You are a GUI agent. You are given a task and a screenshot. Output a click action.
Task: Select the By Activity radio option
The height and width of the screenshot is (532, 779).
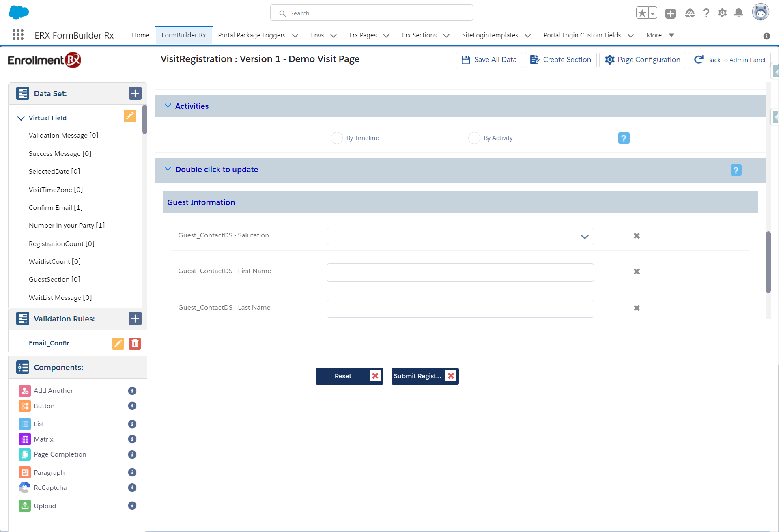[474, 138]
